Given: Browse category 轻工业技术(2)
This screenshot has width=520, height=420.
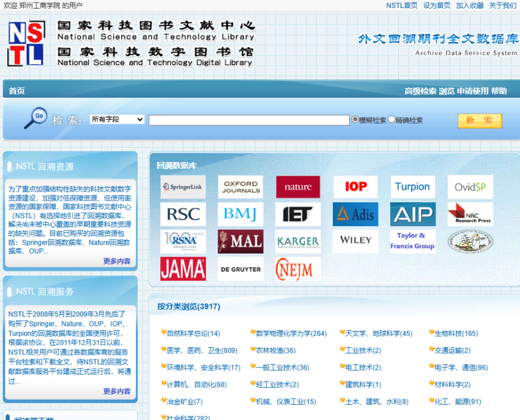Looking at the screenshot, I should point(277,385).
